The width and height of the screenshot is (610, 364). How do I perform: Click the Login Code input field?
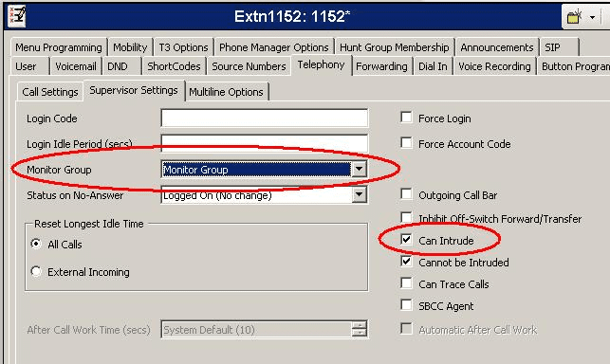click(x=264, y=118)
